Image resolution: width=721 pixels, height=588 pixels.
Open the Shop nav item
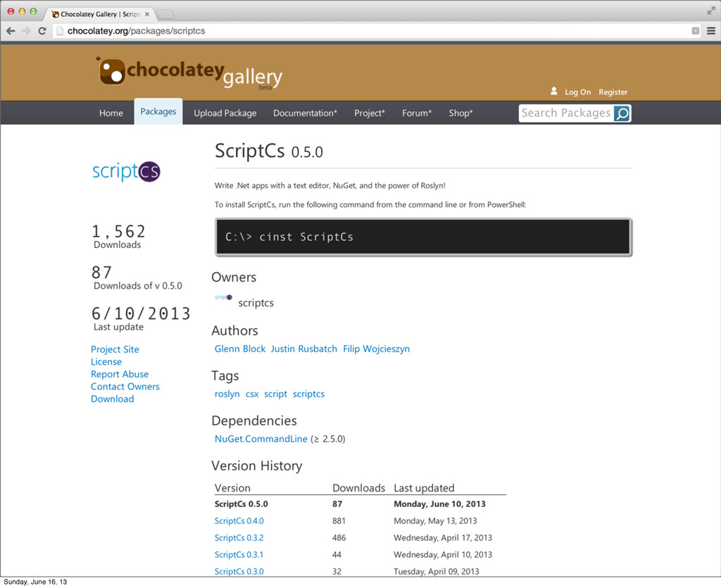point(460,113)
